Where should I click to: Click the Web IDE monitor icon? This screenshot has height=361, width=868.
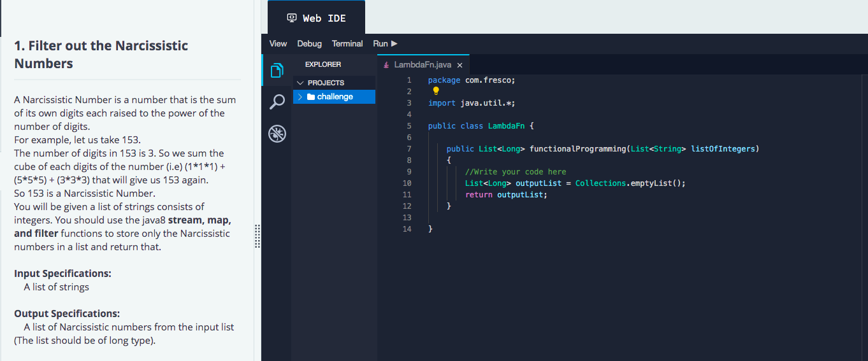click(292, 18)
